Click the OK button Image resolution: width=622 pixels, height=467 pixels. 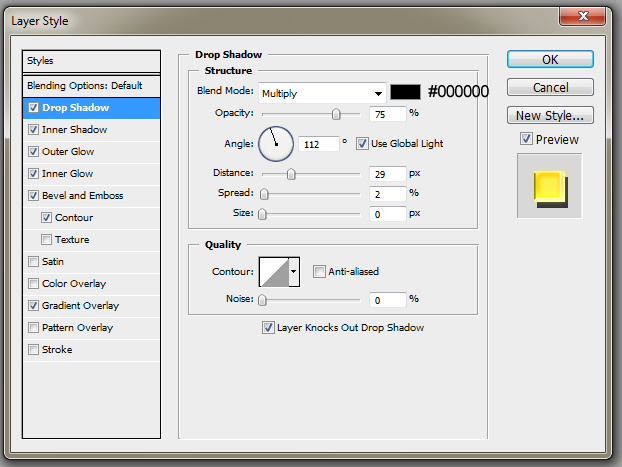[550, 60]
